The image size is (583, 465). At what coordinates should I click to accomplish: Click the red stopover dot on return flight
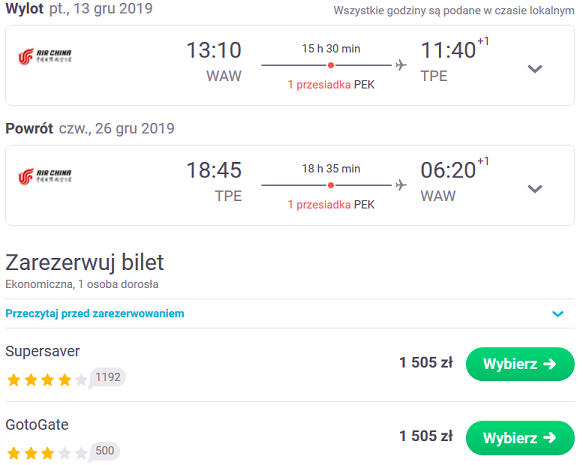coord(331,185)
